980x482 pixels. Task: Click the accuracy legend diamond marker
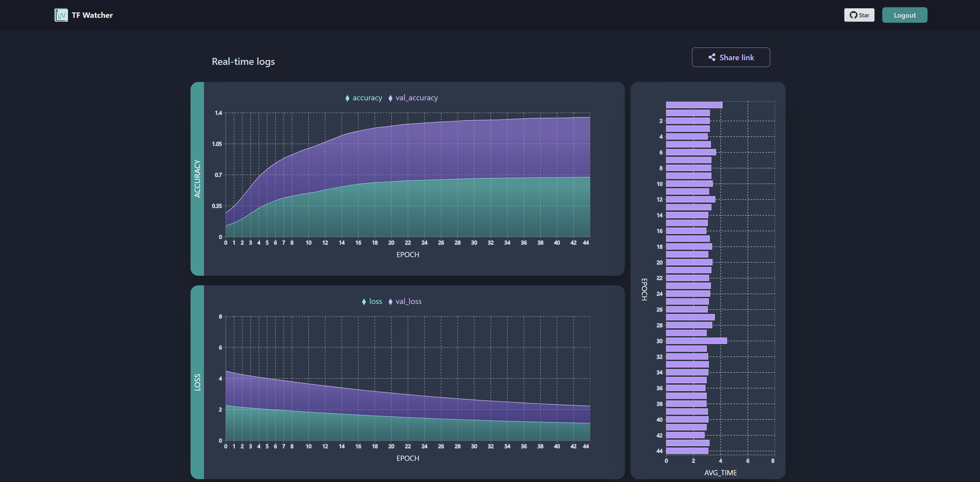tap(347, 98)
